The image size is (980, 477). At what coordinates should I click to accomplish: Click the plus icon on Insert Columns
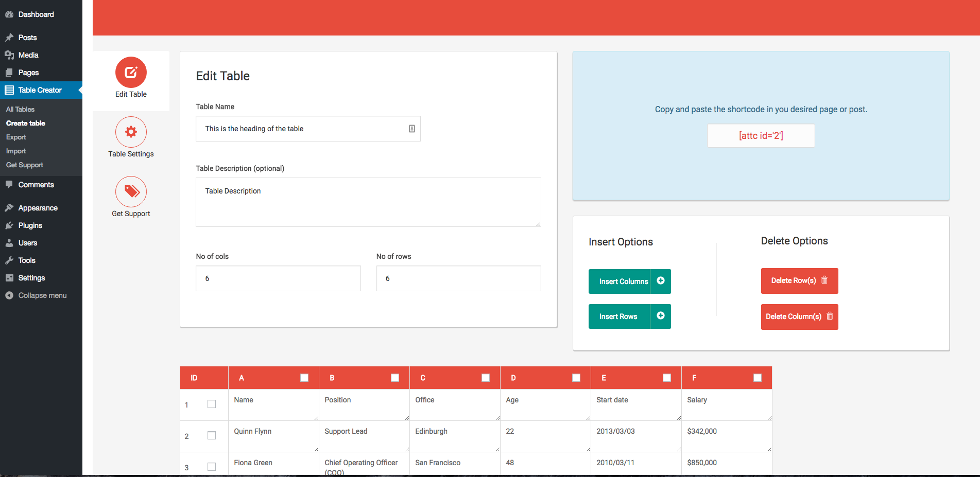pyautogui.click(x=661, y=281)
